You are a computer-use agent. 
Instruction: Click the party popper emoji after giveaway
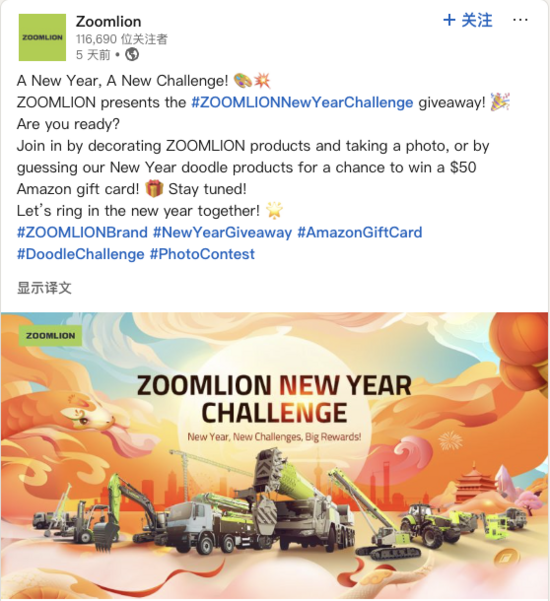(500, 102)
